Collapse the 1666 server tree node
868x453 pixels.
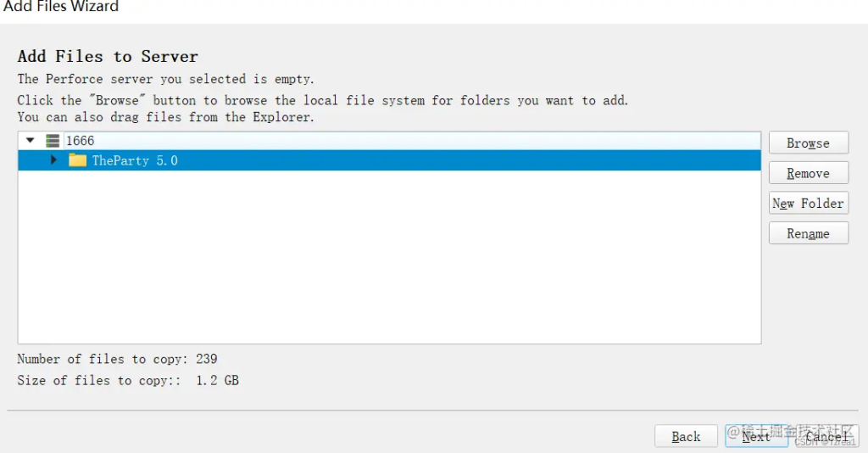click(31, 140)
